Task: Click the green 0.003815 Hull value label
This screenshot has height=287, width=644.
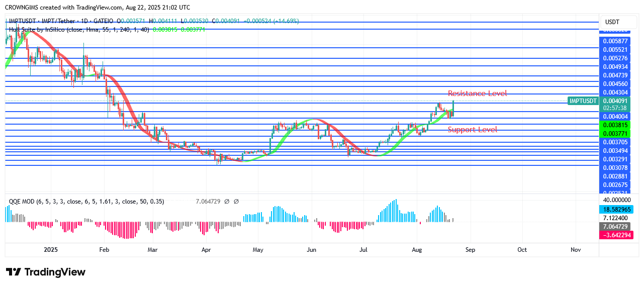Action: 615,125
